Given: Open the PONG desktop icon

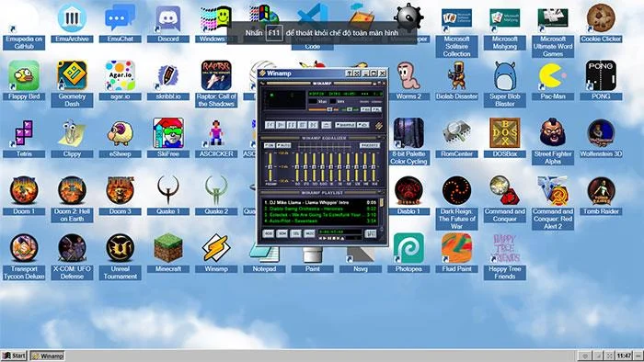Looking at the screenshot, I should pos(601,81).
